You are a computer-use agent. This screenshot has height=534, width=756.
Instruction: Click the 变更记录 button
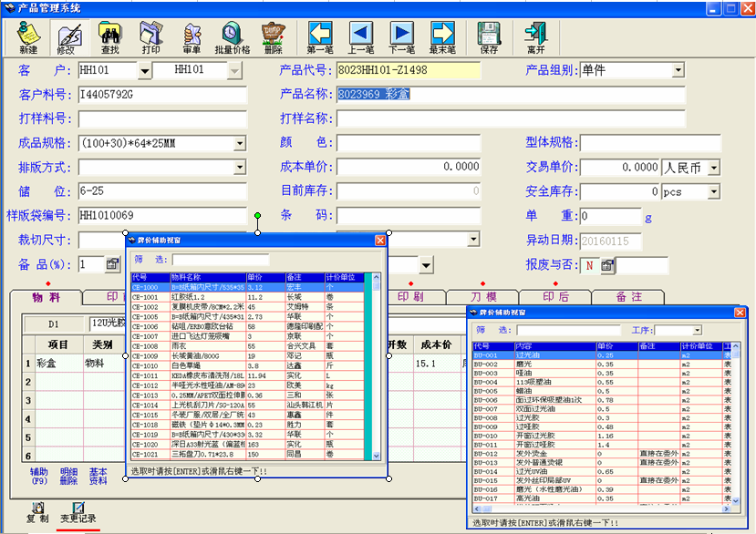click(78, 512)
